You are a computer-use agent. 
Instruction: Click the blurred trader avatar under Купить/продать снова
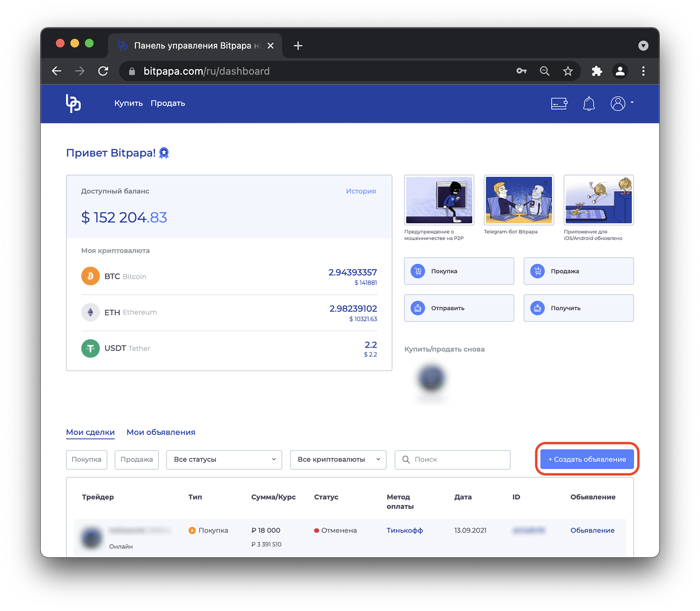[x=431, y=379]
